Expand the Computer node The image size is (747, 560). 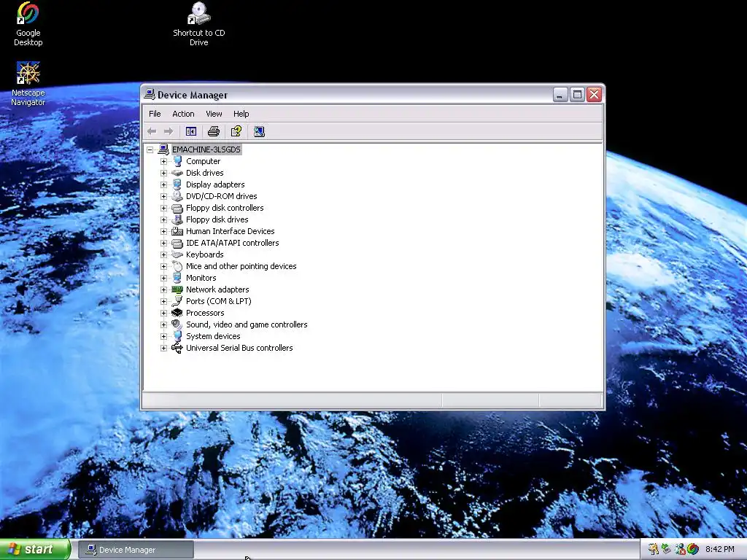coord(164,161)
